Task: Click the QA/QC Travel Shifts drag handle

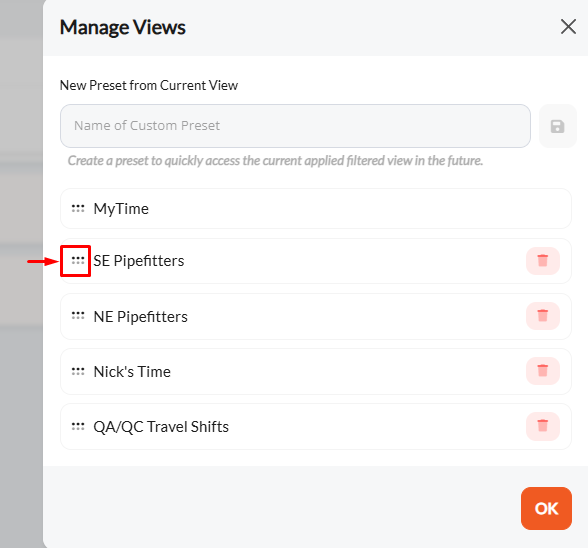Action: click(78, 426)
